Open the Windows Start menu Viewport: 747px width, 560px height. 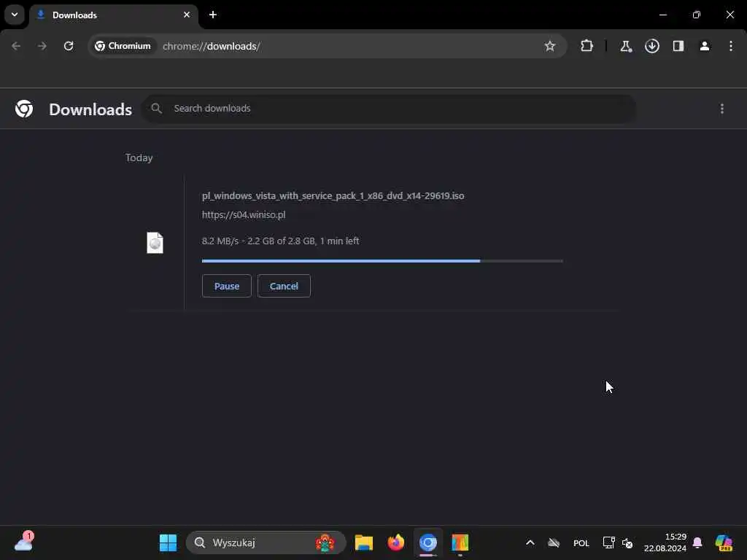(x=168, y=542)
